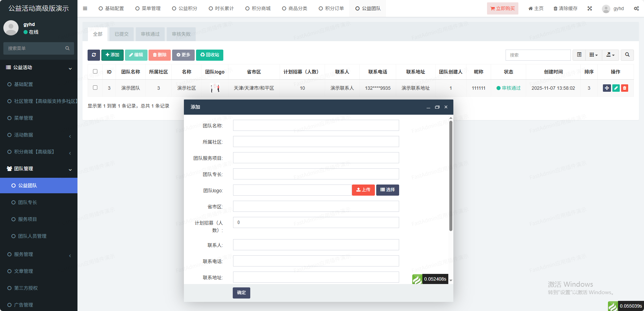Click the red 上传 upload button
644x311 pixels.
click(x=363, y=190)
